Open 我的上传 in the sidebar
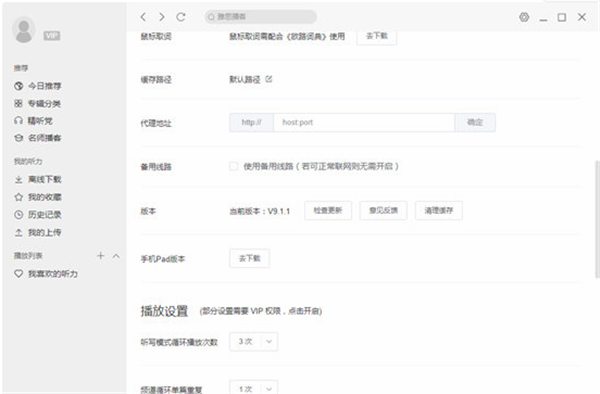 click(38, 232)
